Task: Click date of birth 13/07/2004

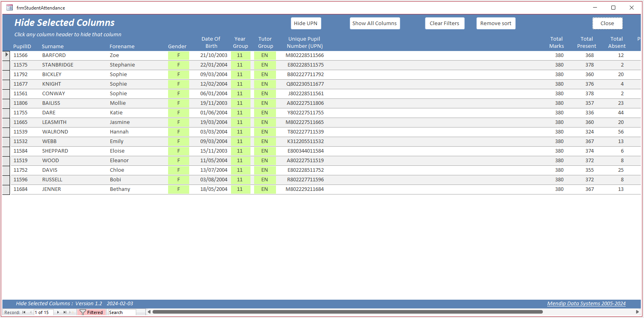Action: tap(214, 170)
